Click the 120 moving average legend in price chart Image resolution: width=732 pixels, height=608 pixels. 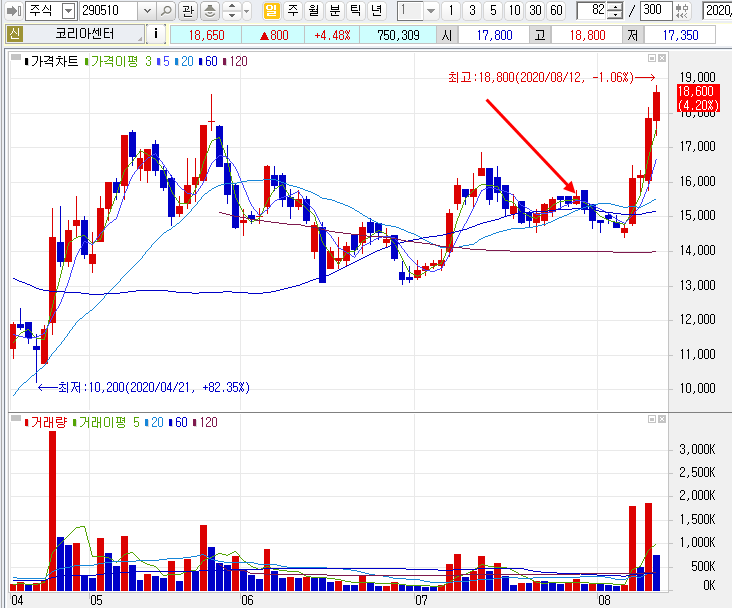coord(236,61)
